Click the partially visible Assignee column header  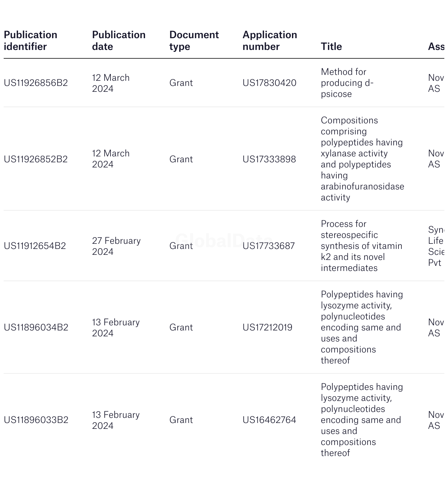[436, 46]
